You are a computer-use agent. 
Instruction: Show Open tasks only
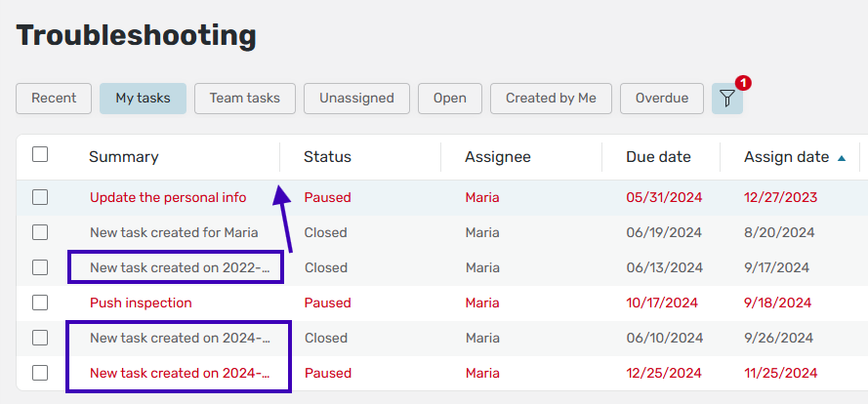coord(450,99)
